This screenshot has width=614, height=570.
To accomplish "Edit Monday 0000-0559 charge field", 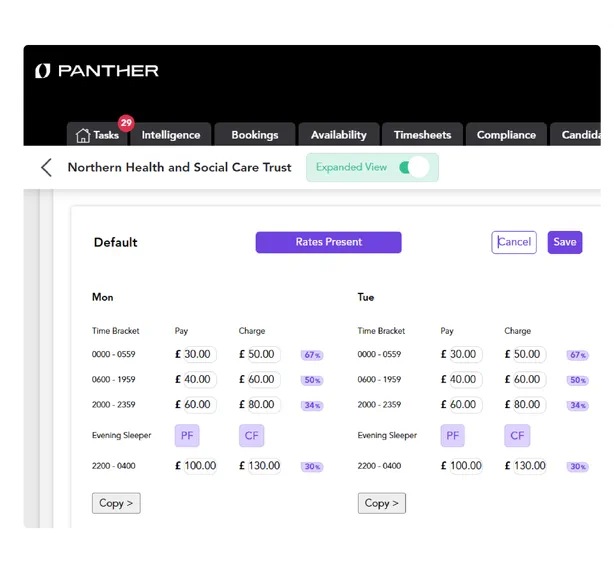I will coord(264,354).
